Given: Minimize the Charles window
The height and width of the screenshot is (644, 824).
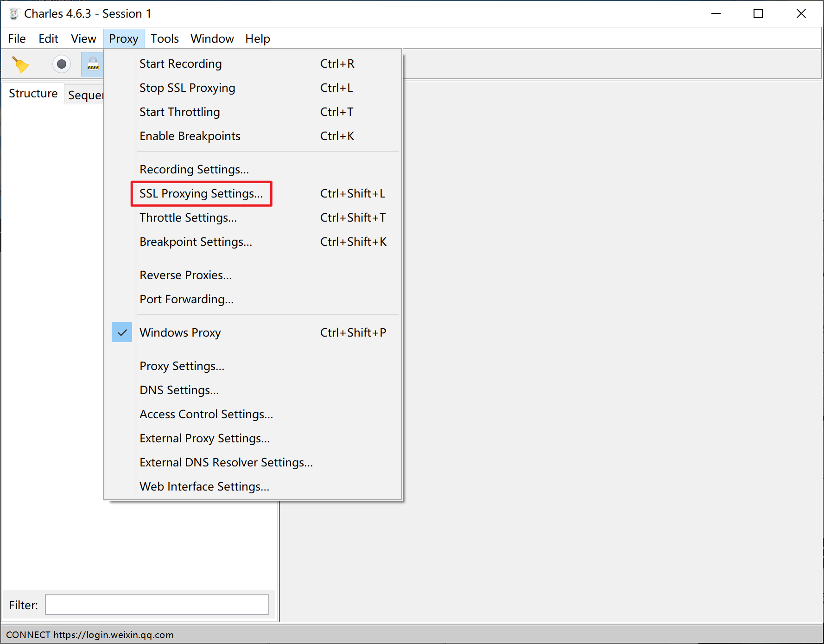Looking at the screenshot, I should pyautogui.click(x=716, y=14).
